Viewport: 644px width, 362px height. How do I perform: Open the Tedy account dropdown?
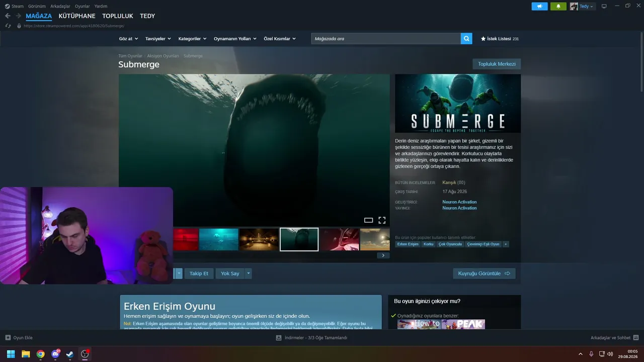coord(588,7)
